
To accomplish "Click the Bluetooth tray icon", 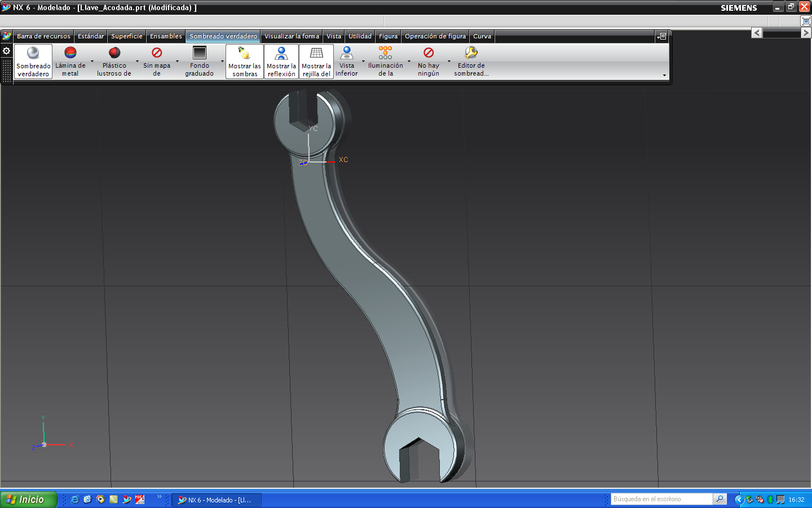I will (770, 500).
